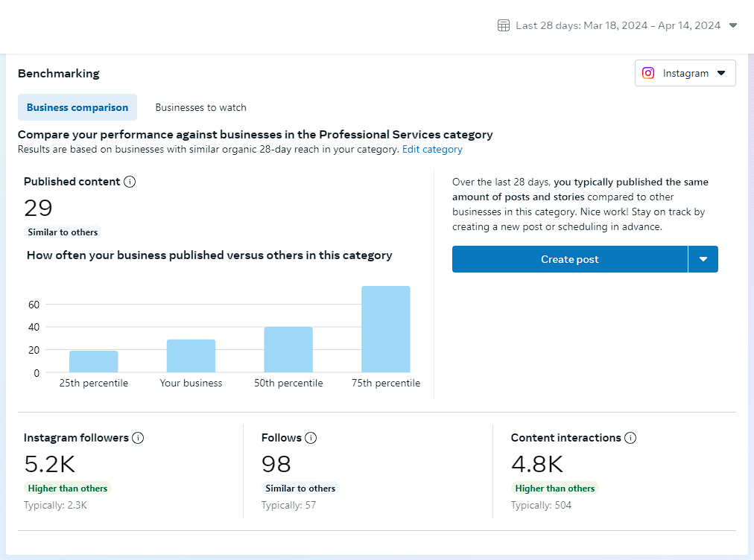Viewport: 754px width, 560px height.
Task: Switch to Businesses to watch tab
Action: click(x=200, y=107)
